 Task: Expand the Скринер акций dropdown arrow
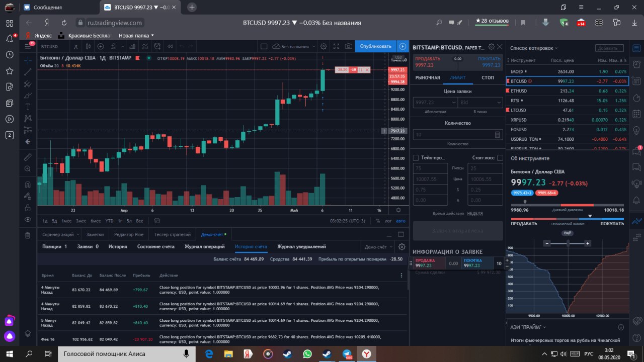pyautogui.click(x=78, y=234)
